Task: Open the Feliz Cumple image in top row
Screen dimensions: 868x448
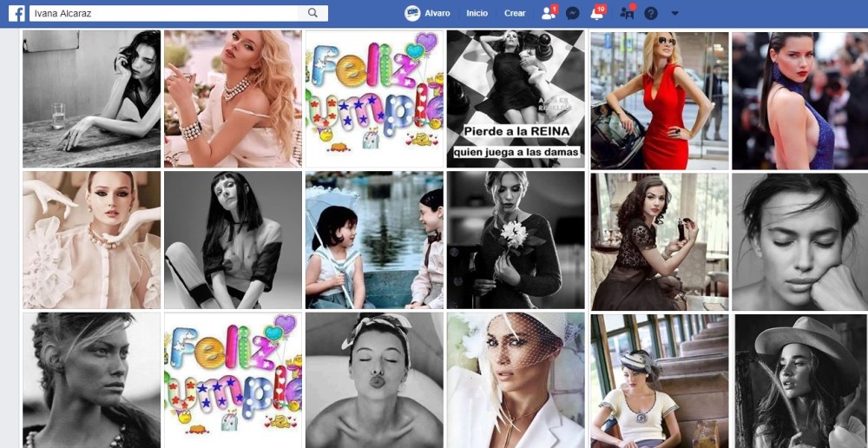Action: click(374, 99)
